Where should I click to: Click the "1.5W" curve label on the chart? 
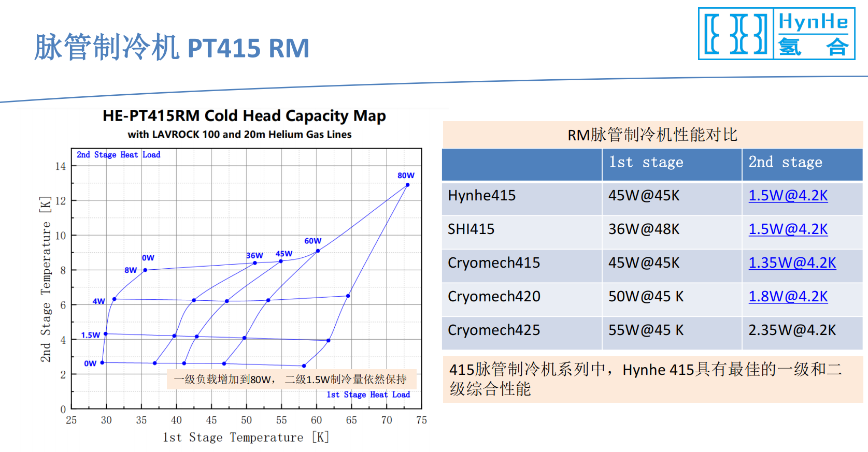pos(91,336)
